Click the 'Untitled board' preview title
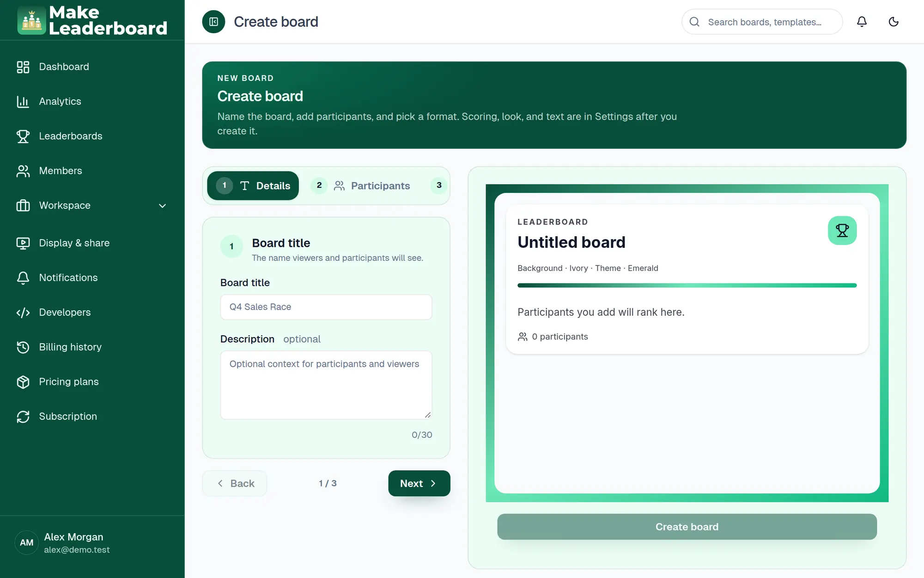Screen dimensions: 924x578 571,242
